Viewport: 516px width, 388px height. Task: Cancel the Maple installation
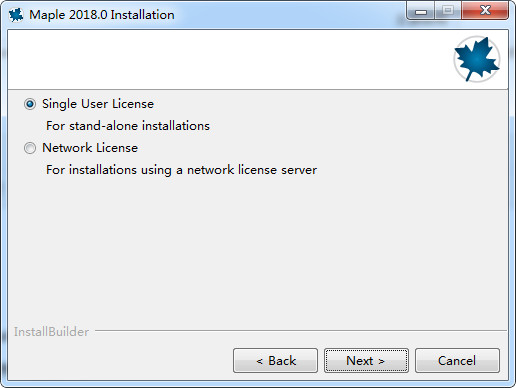click(x=457, y=361)
